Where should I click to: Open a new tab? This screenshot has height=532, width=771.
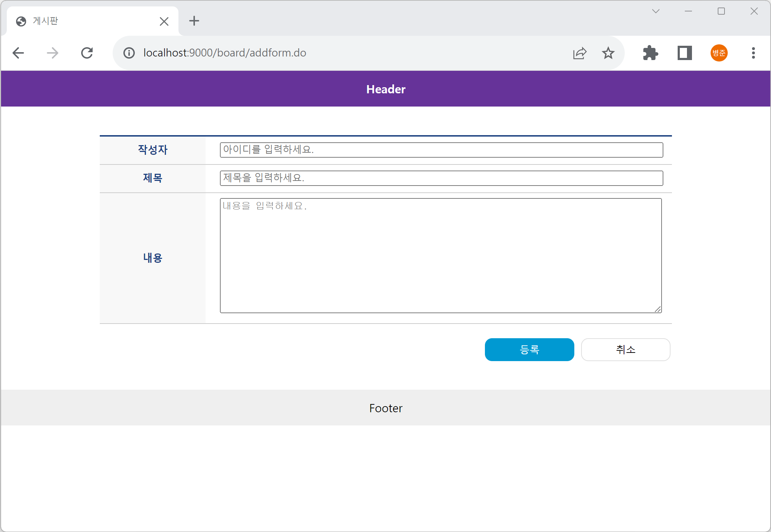[194, 21]
